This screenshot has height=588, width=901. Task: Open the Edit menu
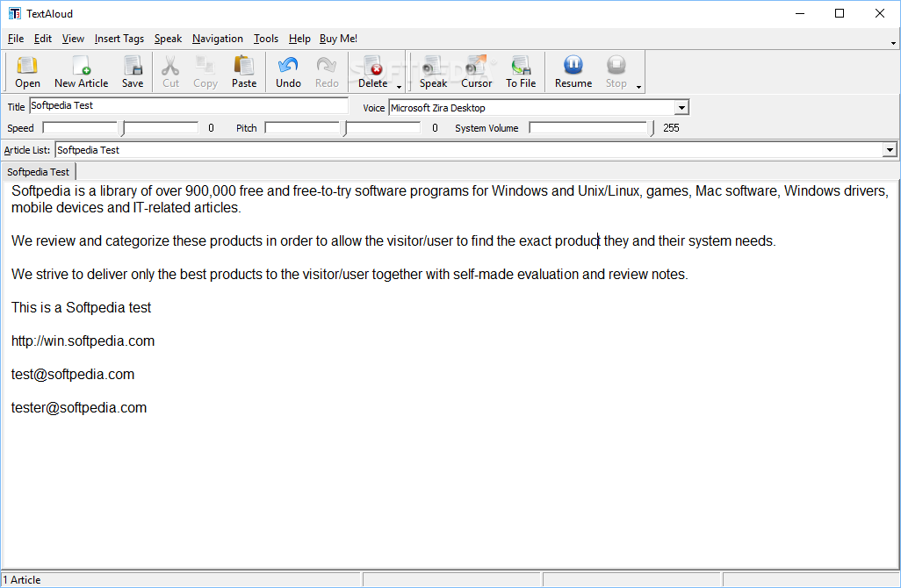[x=42, y=39]
